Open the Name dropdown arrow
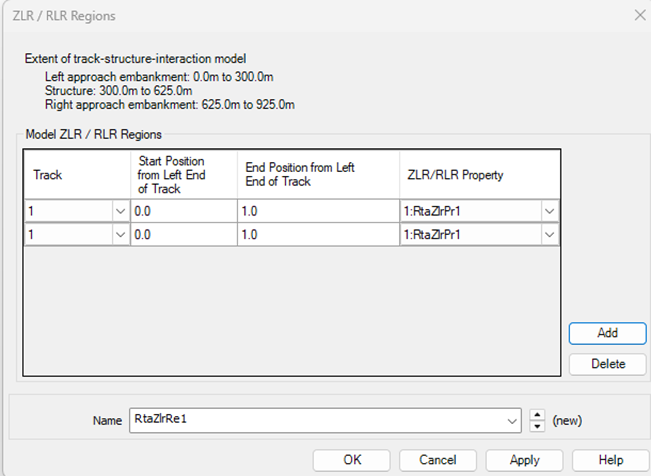Image resolution: width=651 pixels, height=476 pixels. [513, 420]
